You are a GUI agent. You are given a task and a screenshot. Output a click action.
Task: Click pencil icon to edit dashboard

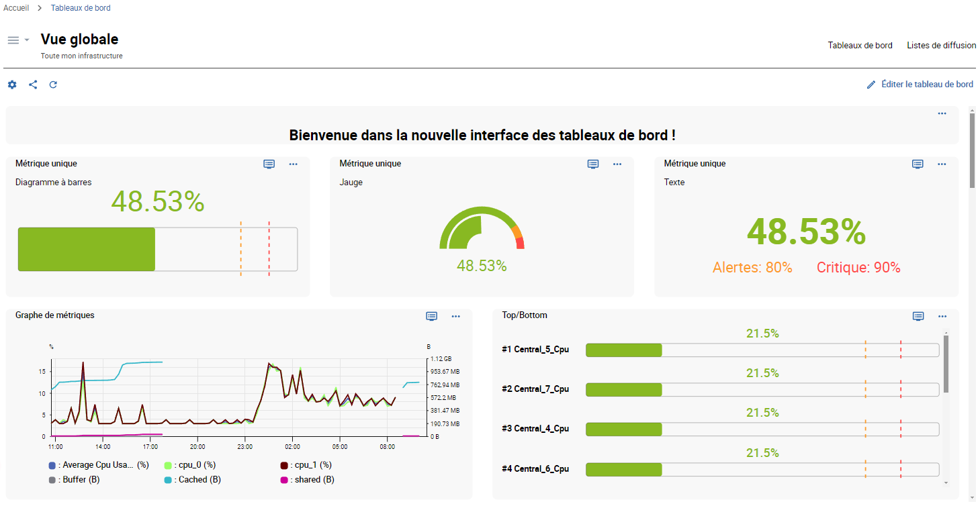click(x=871, y=85)
